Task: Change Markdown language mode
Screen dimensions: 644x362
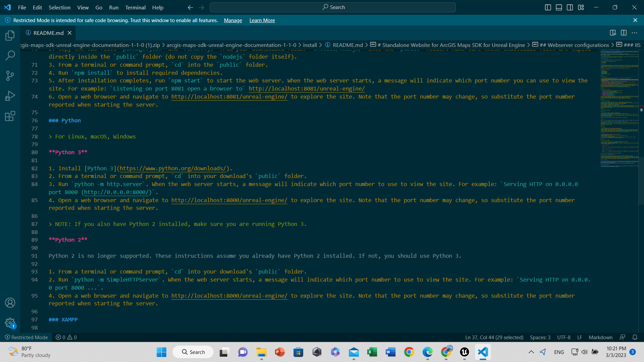Action: click(x=600, y=337)
